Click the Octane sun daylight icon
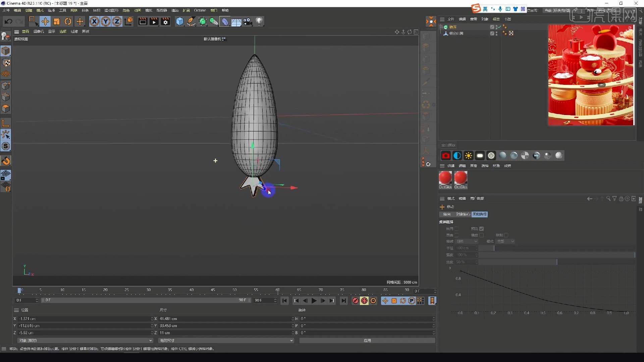This screenshot has height=362, width=644. tap(469, 156)
